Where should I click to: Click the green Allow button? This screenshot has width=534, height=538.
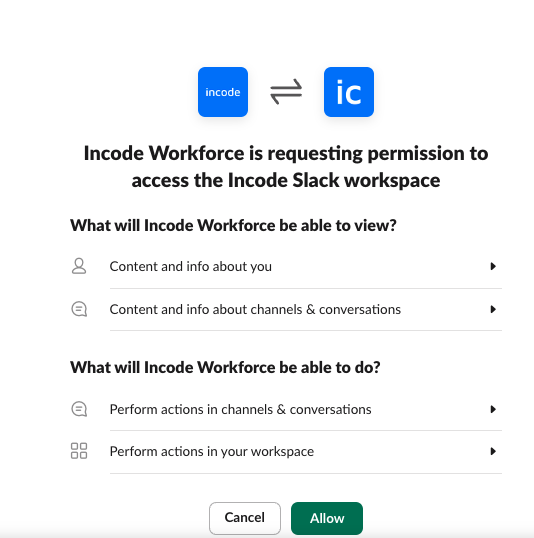327,518
